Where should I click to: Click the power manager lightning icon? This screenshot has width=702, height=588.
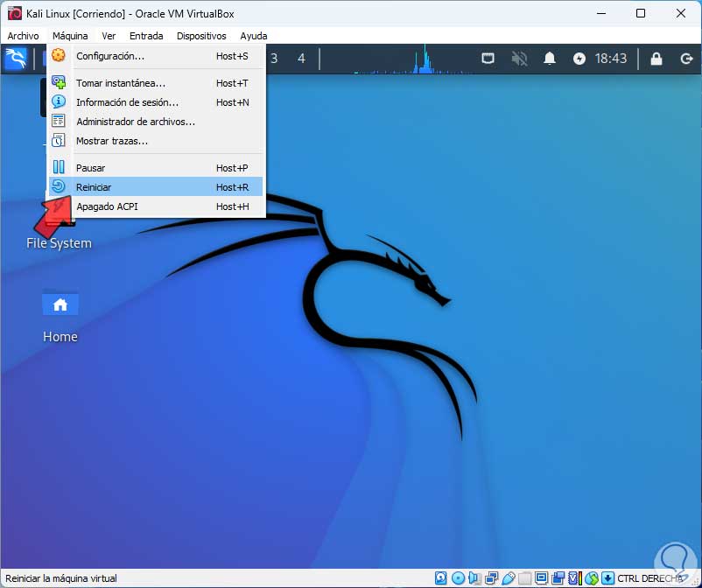click(x=579, y=59)
